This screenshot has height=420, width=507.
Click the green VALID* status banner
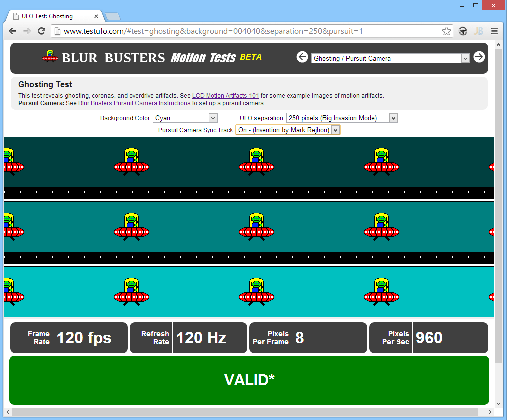pos(249,380)
